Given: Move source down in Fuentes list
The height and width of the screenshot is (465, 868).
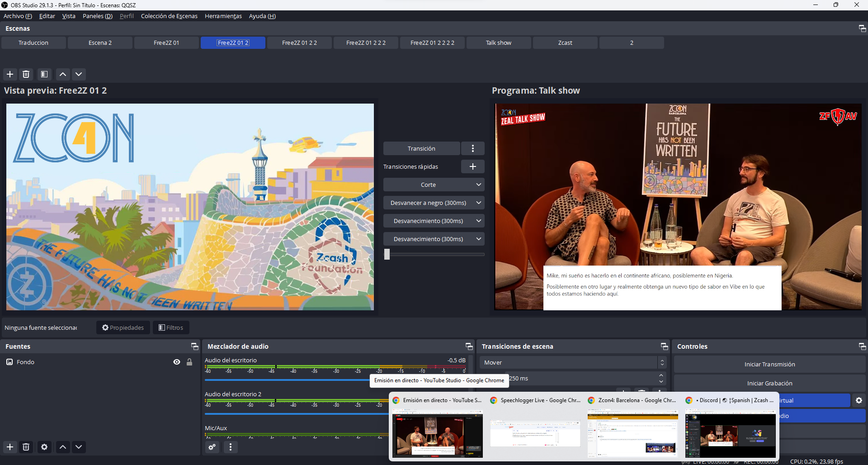Looking at the screenshot, I should 79,447.
